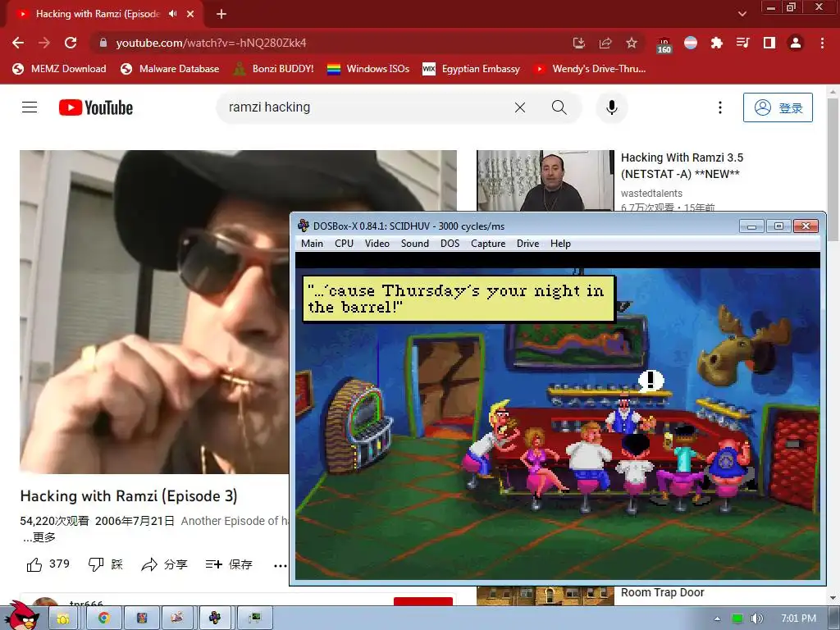Toggle Chrome side panel
The height and width of the screenshot is (630, 840).
[769, 43]
